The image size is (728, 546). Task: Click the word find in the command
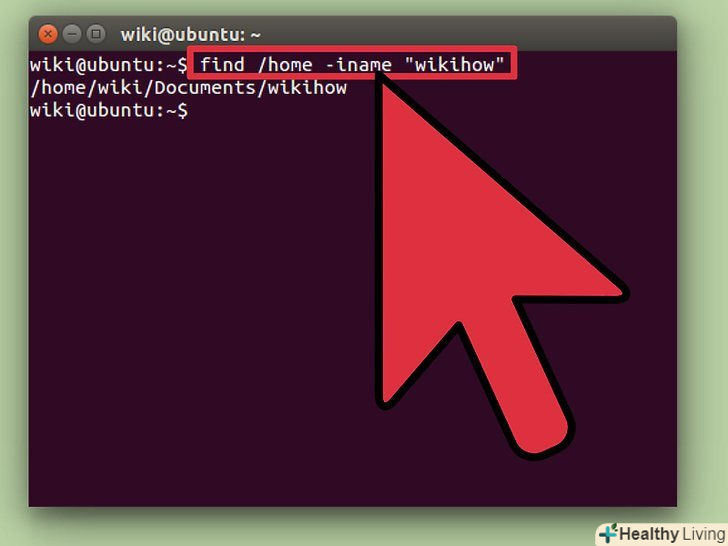coord(222,64)
